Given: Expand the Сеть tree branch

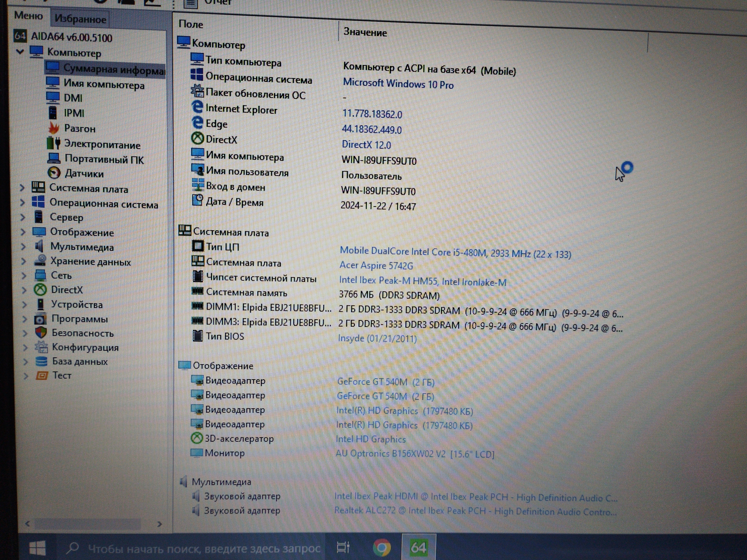Looking at the screenshot, I should point(24,275).
